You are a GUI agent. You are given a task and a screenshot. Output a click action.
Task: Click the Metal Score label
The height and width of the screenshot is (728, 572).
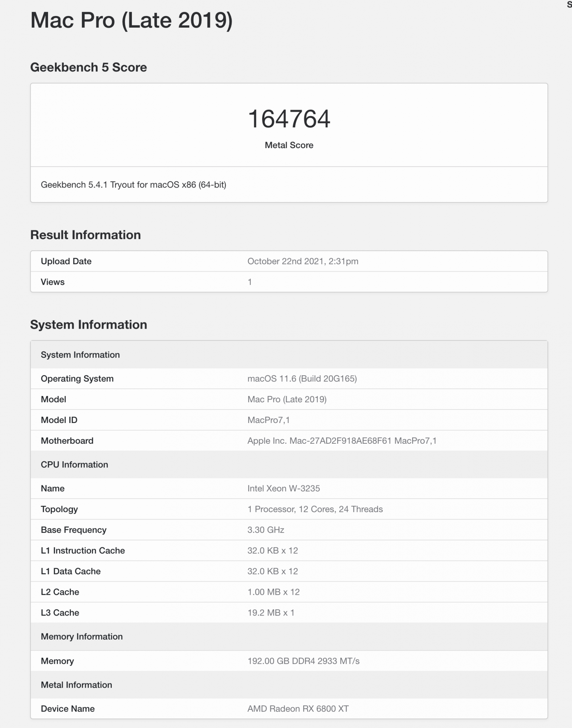tap(289, 145)
